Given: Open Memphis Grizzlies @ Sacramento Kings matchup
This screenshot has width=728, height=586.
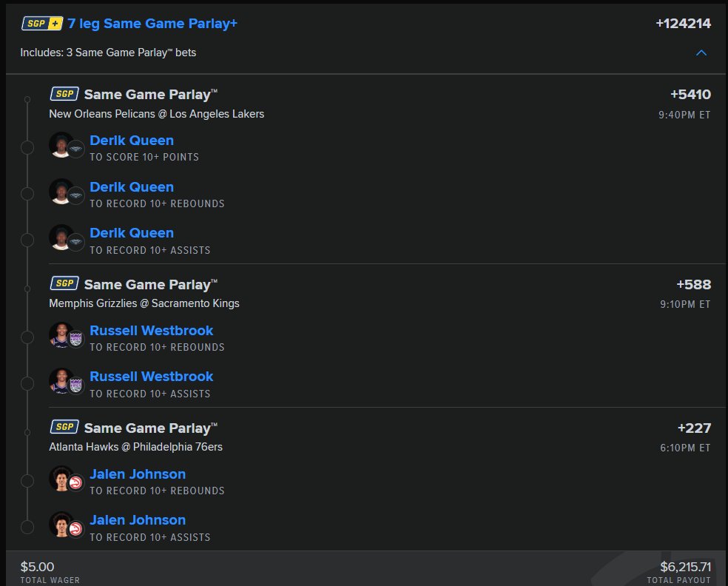Looking at the screenshot, I should click(x=144, y=303).
